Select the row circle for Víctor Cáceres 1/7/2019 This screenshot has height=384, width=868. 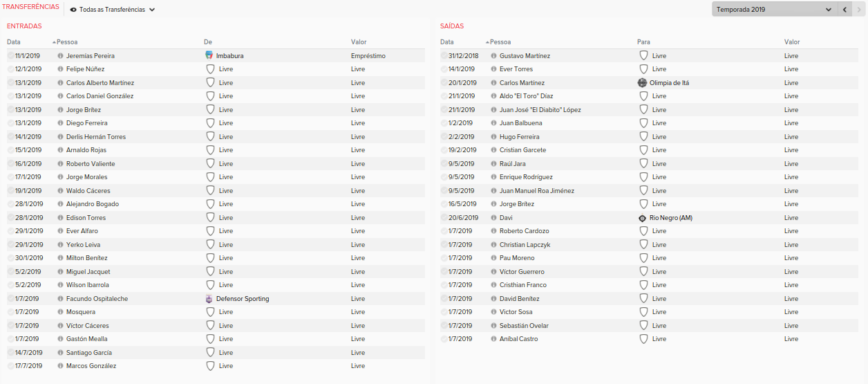coord(10,326)
